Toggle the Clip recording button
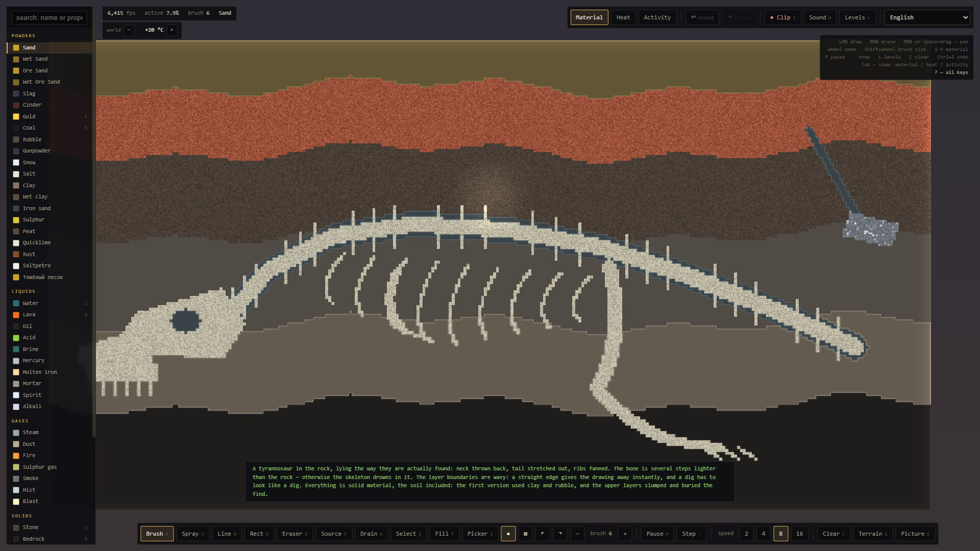 [782, 17]
